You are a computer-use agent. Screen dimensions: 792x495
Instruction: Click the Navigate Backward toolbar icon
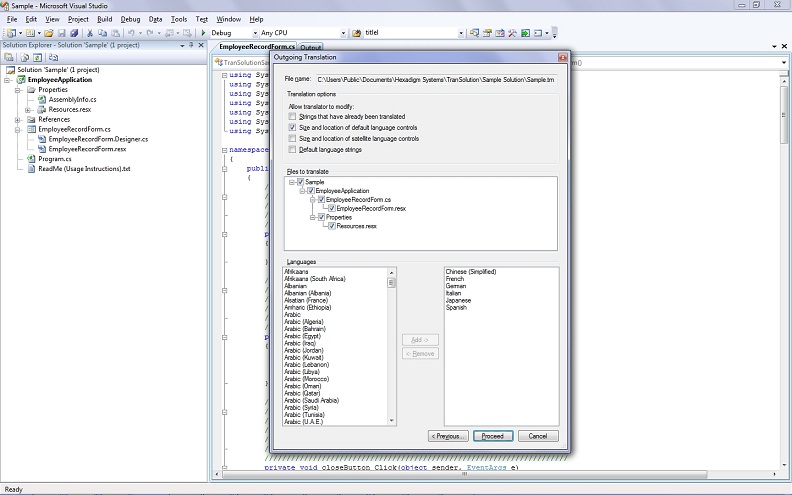coord(169,33)
